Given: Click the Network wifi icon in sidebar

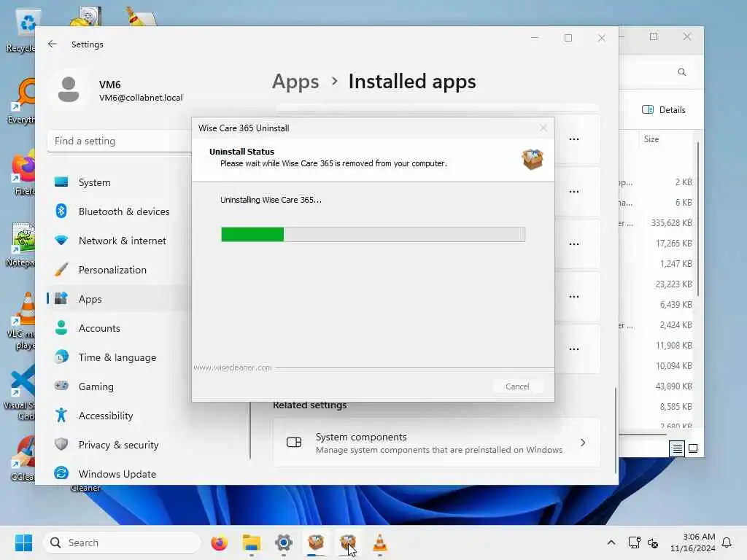Looking at the screenshot, I should [x=61, y=240].
